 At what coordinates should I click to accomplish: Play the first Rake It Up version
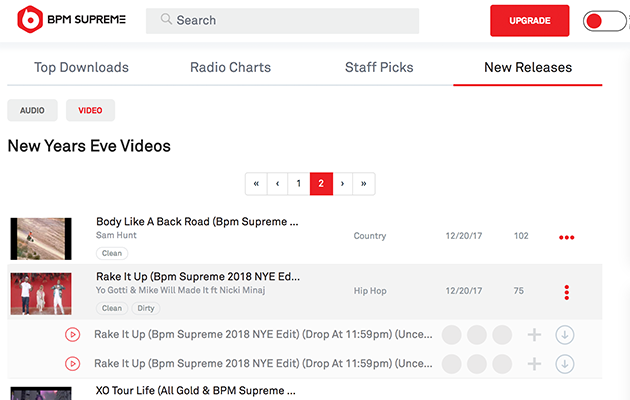(x=72, y=336)
